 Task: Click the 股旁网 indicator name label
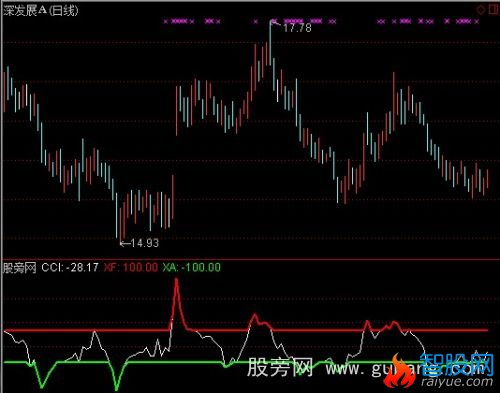pyautogui.click(x=19, y=268)
